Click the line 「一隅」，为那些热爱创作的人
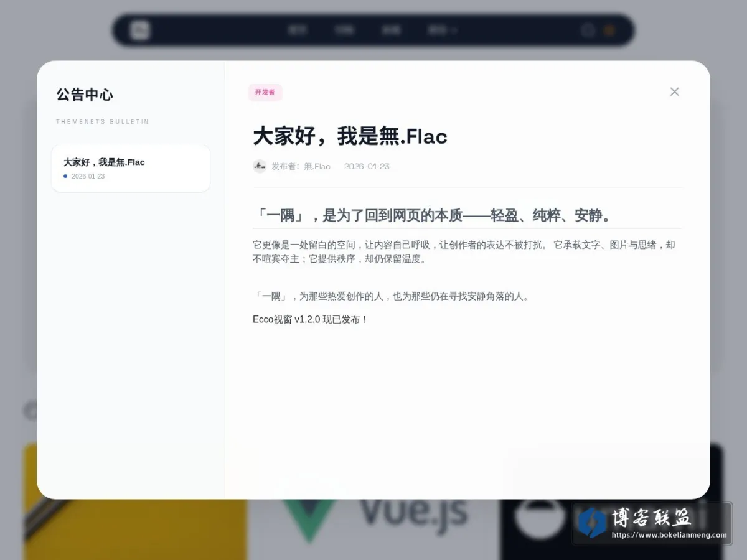 point(392,296)
